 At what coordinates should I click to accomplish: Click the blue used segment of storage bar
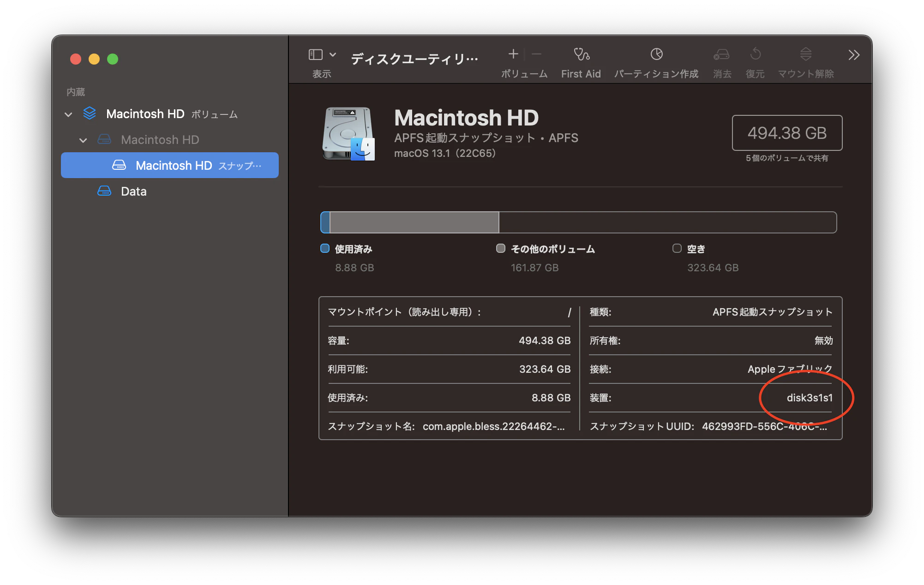click(325, 222)
